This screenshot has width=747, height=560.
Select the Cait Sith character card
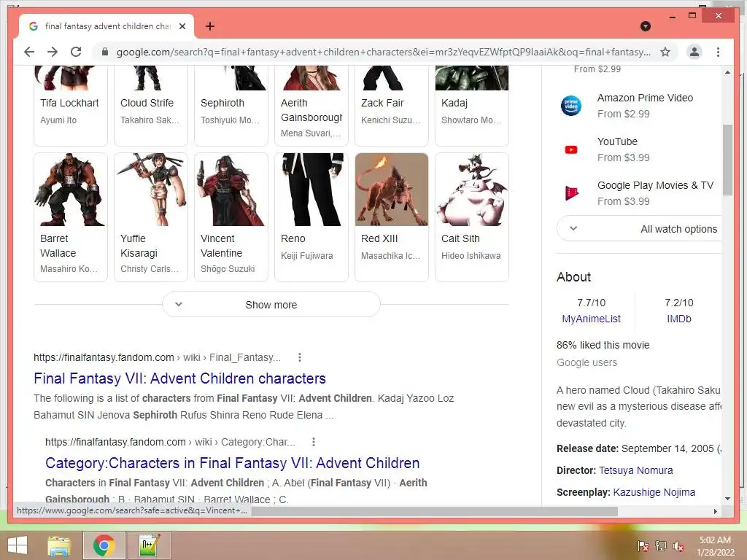coord(472,217)
